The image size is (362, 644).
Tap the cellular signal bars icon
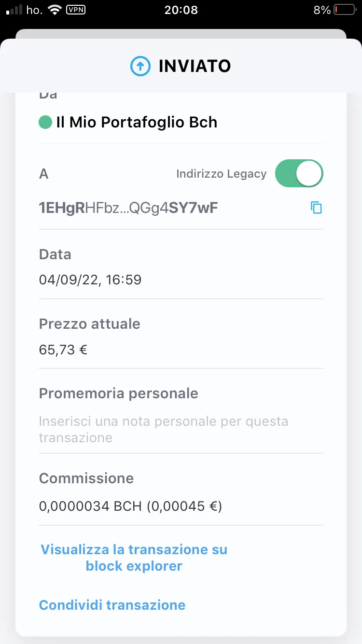point(14,10)
